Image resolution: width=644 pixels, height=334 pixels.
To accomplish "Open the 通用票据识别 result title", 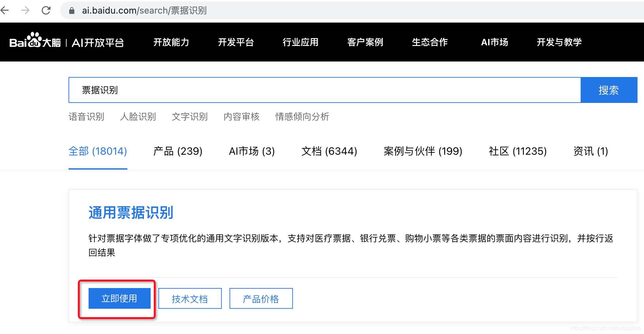I will coord(131,213).
